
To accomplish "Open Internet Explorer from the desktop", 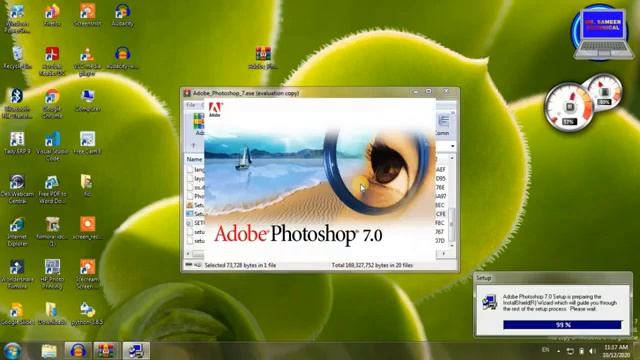I will coord(17,232).
